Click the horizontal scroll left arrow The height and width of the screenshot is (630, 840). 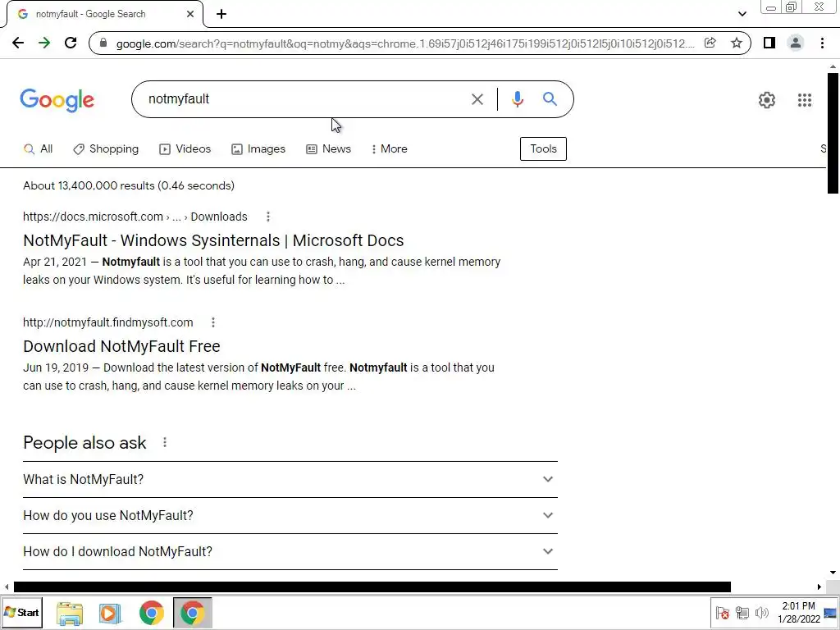[x=7, y=587]
